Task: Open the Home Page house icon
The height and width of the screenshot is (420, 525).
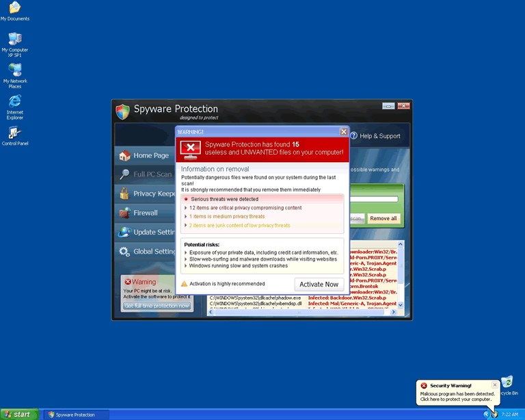Action: (124, 156)
